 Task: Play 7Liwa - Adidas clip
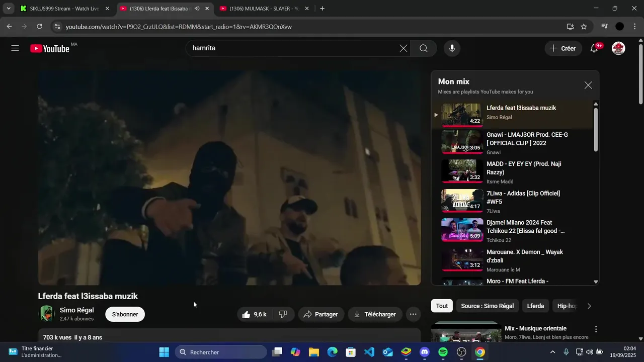(x=512, y=201)
